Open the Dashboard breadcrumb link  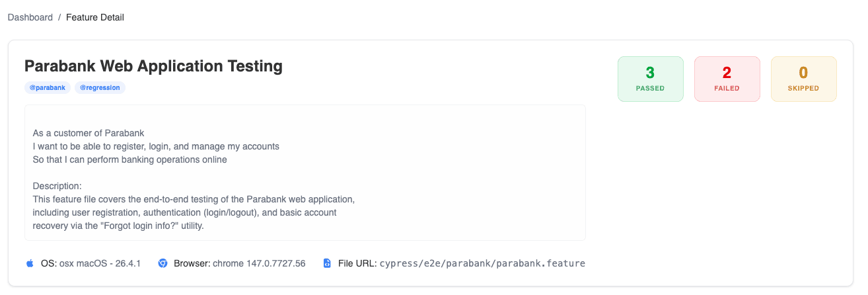[30, 17]
